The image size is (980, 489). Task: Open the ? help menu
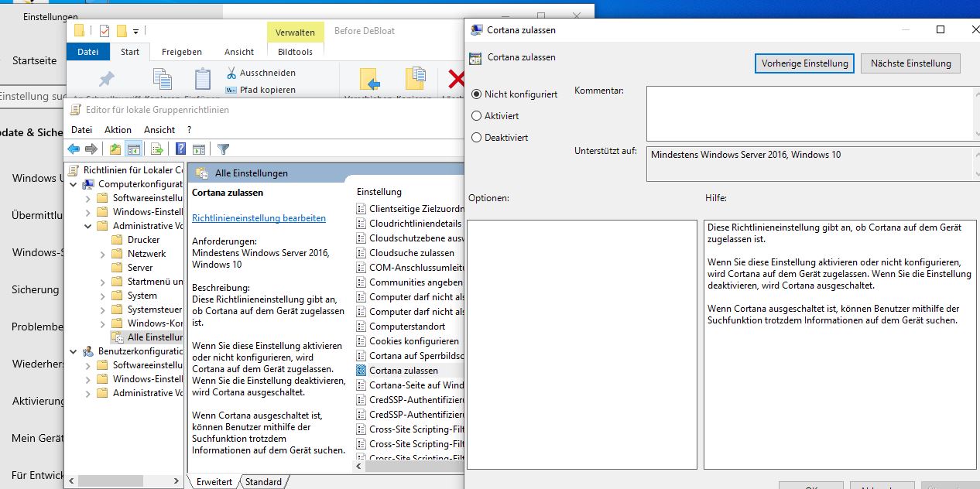pyautogui.click(x=189, y=130)
